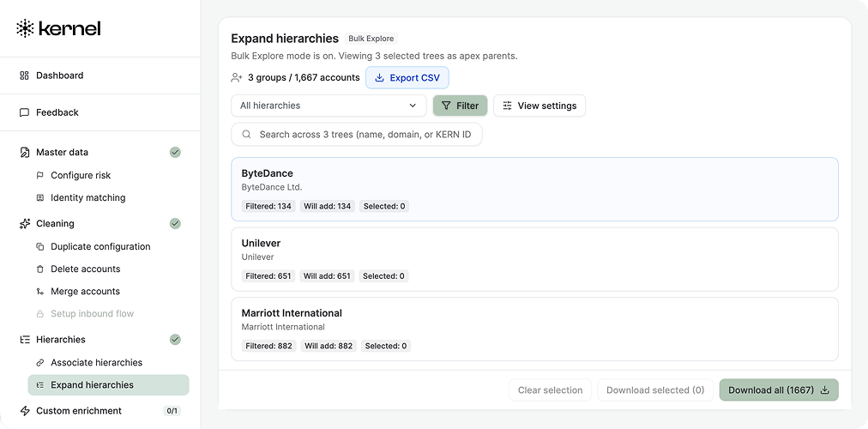
Task: Click the lock icon beside Setup inbound flow
Action: coord(39,314)
